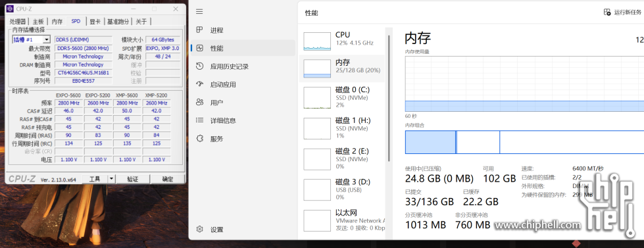Screen dimensions: 644x248
Task: Click the 工具 button in CPU-Z
Action: 95,179
